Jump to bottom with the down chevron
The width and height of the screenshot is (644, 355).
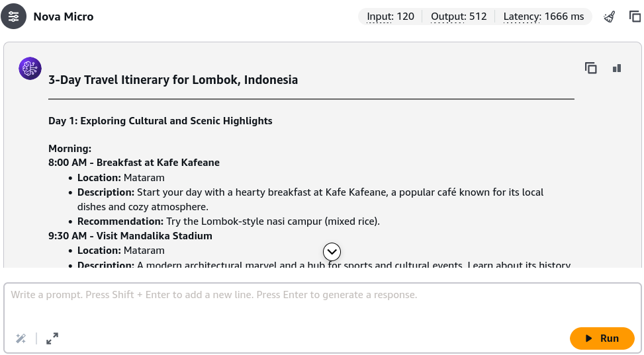[332, 252]
